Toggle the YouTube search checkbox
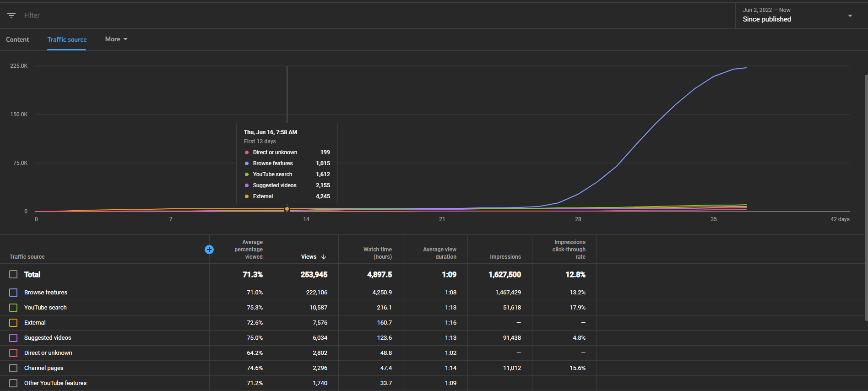The height and width of the screenshot is (391, 868). [x=13, y=308]
